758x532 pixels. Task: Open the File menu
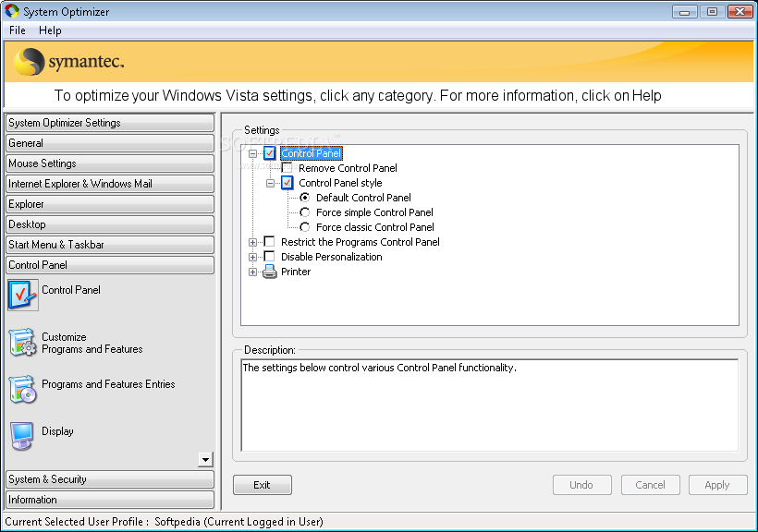(18, 30)
